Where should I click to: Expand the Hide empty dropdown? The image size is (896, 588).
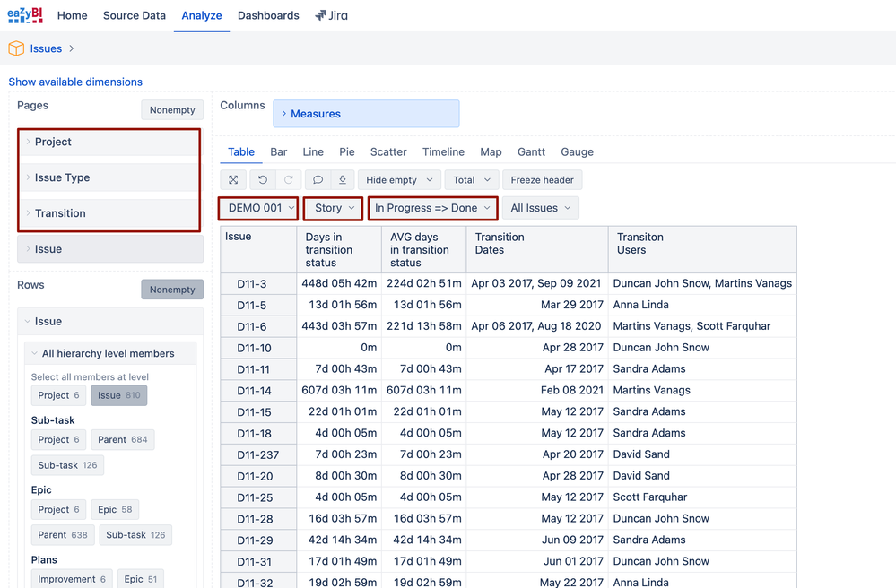(x=399, y=180)
